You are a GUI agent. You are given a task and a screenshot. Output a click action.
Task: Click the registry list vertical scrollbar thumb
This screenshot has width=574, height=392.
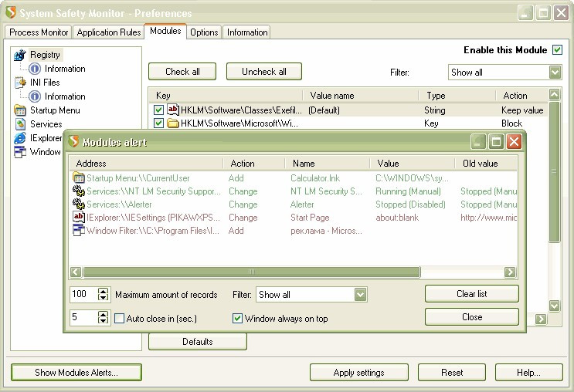tap(554, 172)
